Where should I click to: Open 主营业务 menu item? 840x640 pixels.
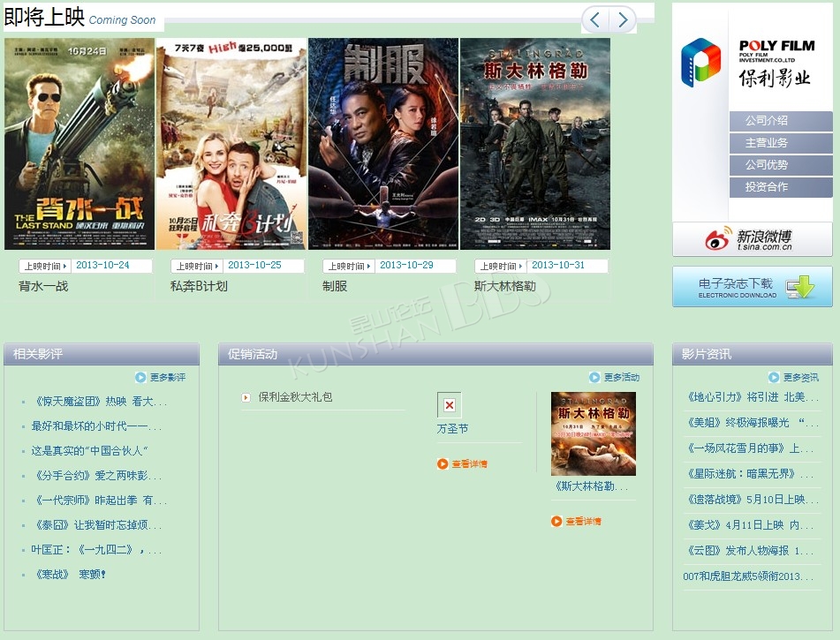click(781, 143)
